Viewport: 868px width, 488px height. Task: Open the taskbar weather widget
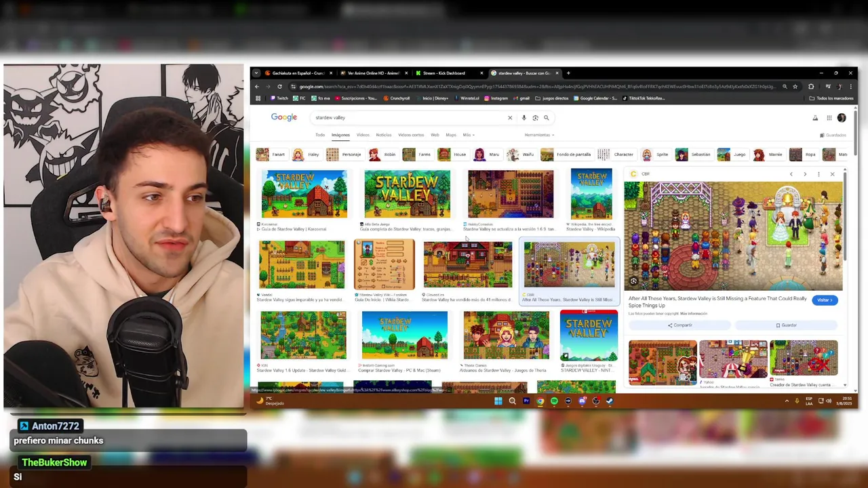pos(269,401)
